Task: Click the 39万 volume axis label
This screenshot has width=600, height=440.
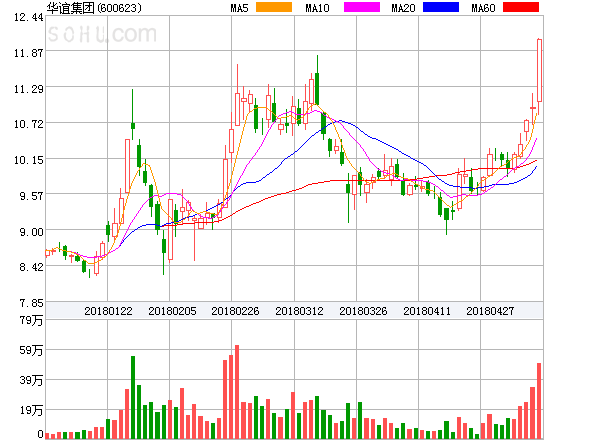Action: point(31,380)
